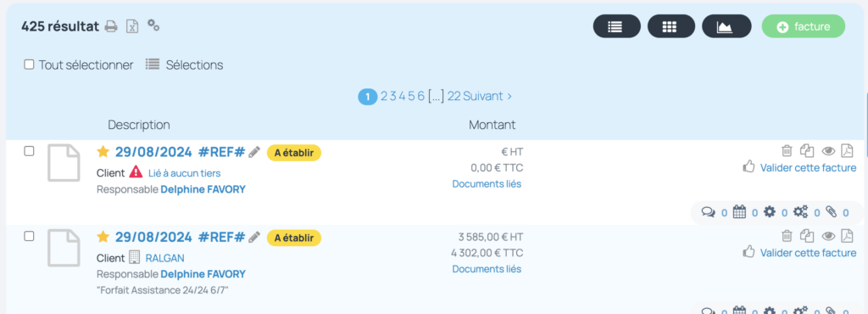Image resolution: width=868 pixels, height=314 pixels.
Task: Open the Sélections list menu
Action: 184,64
